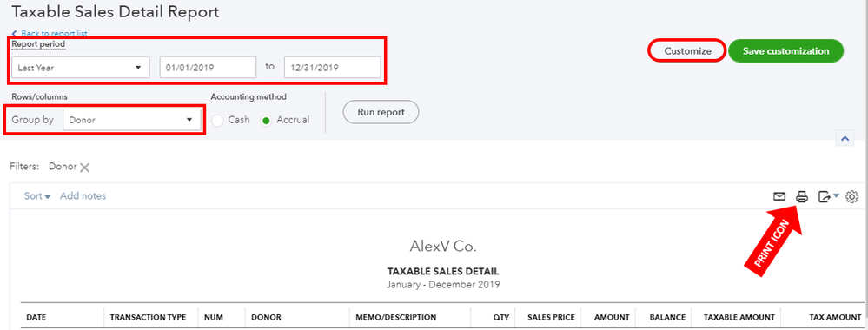Open the report settings gear icon
Viewport: 868px width, 330px height.
852,196
